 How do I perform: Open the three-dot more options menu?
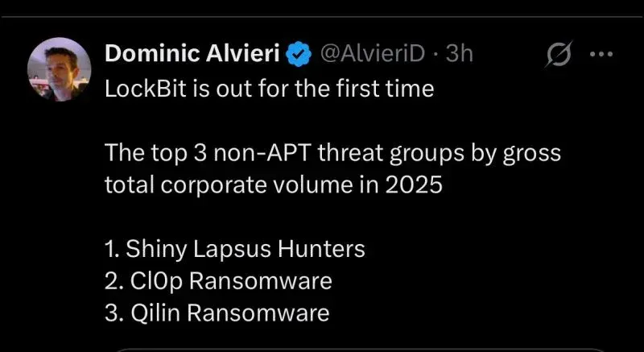point(602,55)
